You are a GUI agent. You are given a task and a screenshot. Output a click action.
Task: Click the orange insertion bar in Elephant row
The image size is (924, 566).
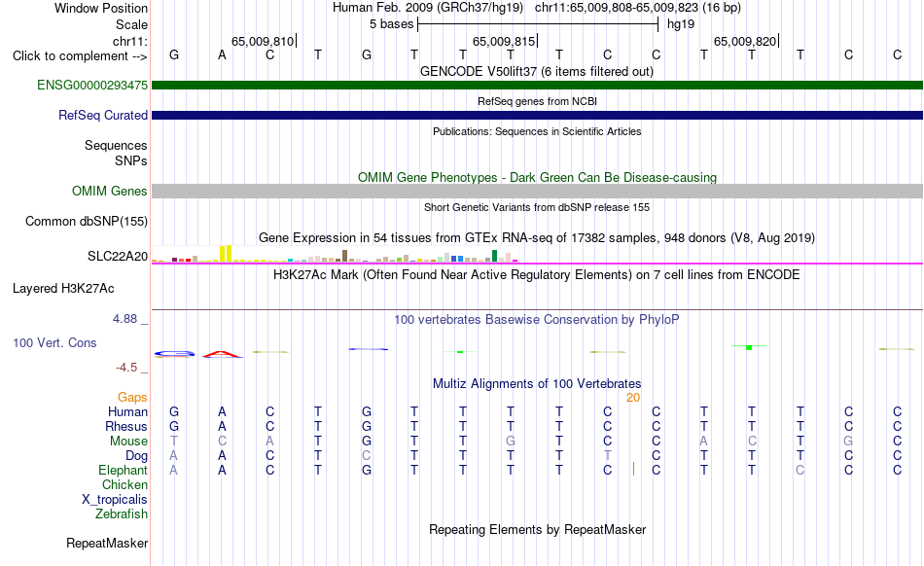[x=633, y=469]
